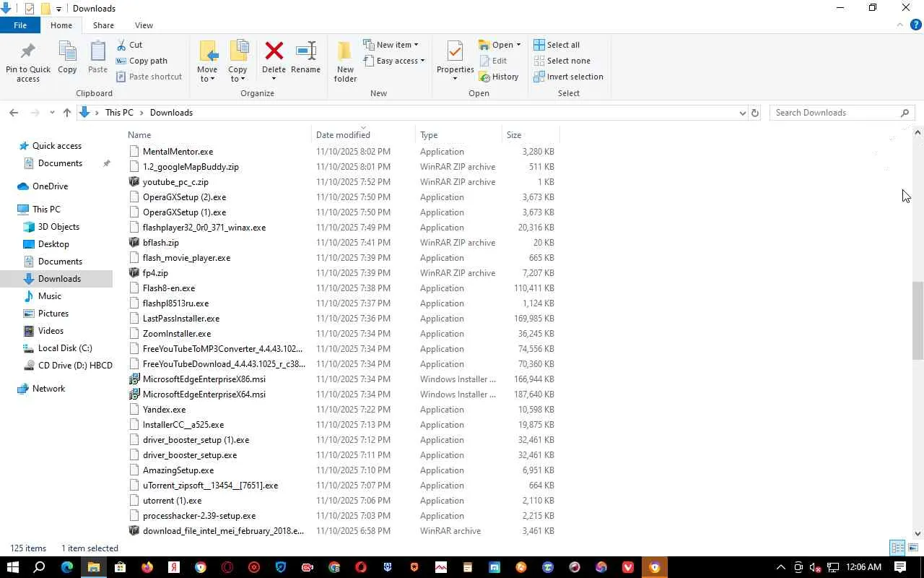Open 3D Objects in the navigation pane
The image size is (924, 578).
pos(58,227)
